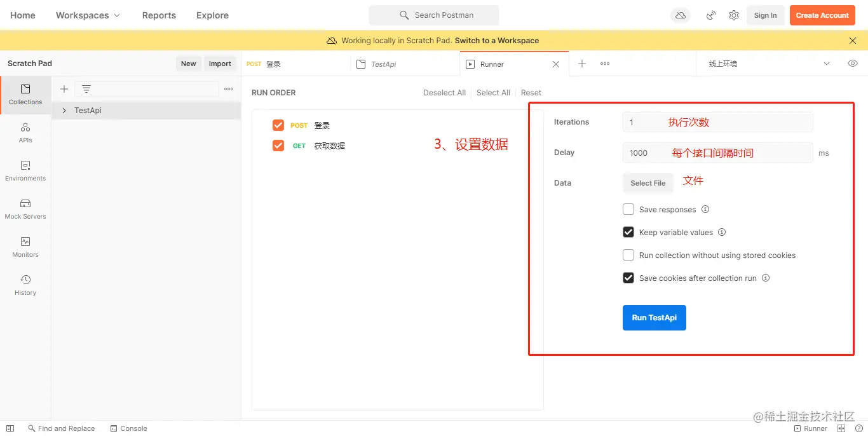Open Find and Replace
Viewport: 868px width, 436px height.
[x=61, y=428]
